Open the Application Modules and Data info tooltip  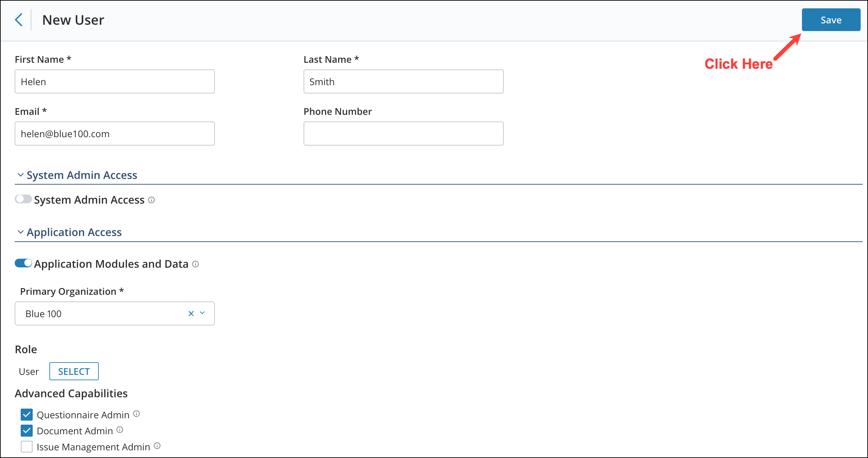(x=195, y=264)
